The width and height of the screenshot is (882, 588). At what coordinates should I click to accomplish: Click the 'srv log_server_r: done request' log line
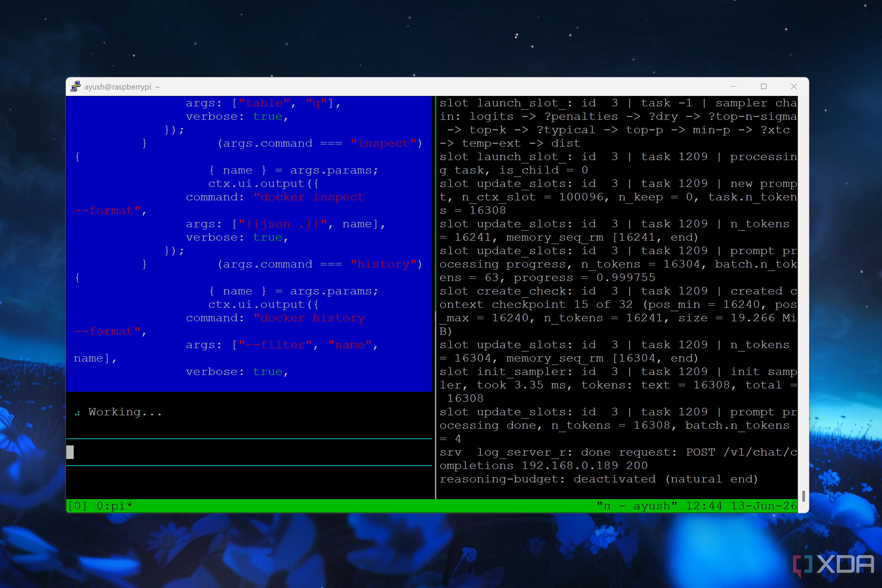point(558,452)
